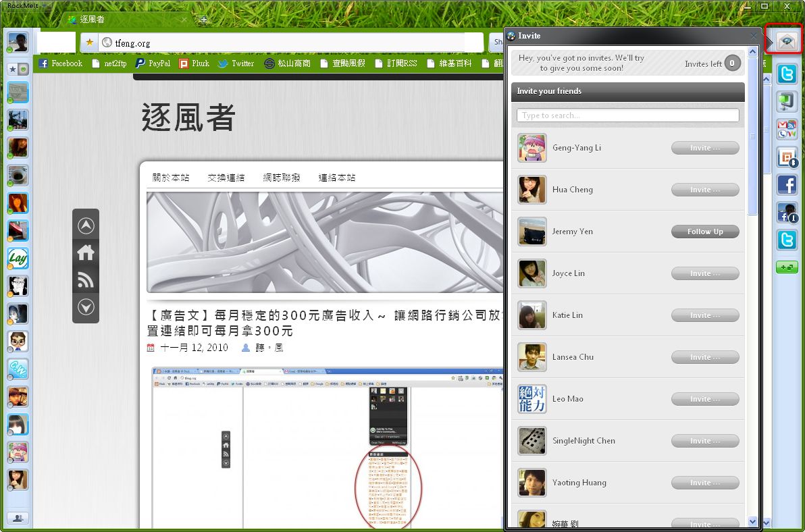The height and width of the screenshot is (532, 805).
Task: Toggle the bookmark star in the address bar
Action: [90, 42]
